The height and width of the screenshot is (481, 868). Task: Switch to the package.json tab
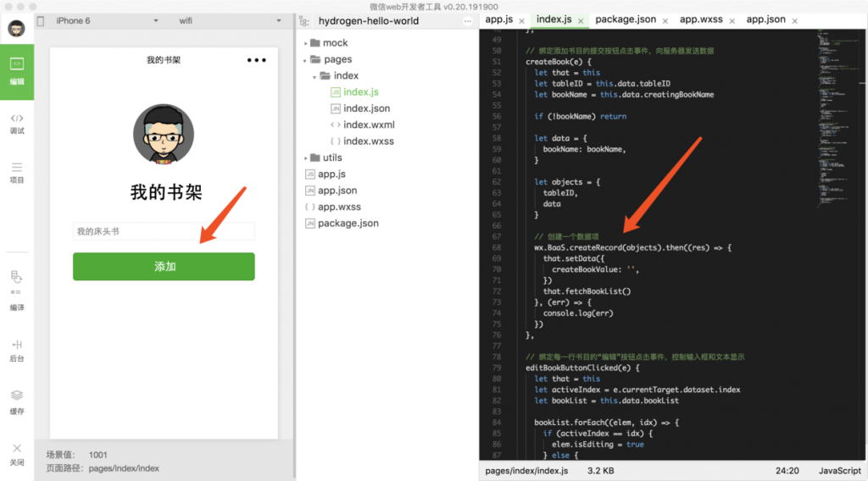[626, 19]
